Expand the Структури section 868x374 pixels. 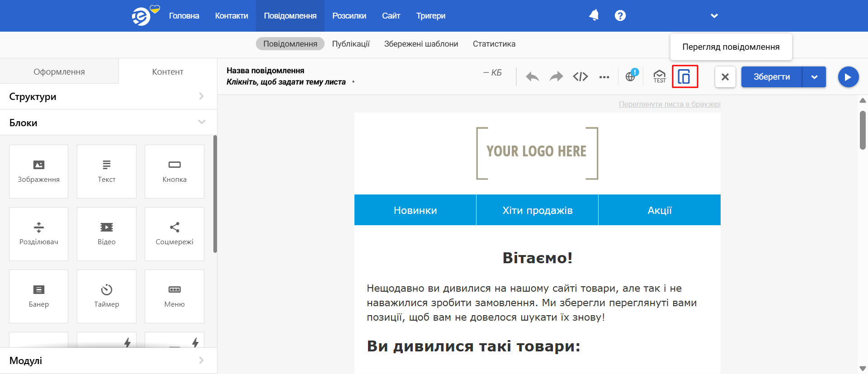(108, 96)
